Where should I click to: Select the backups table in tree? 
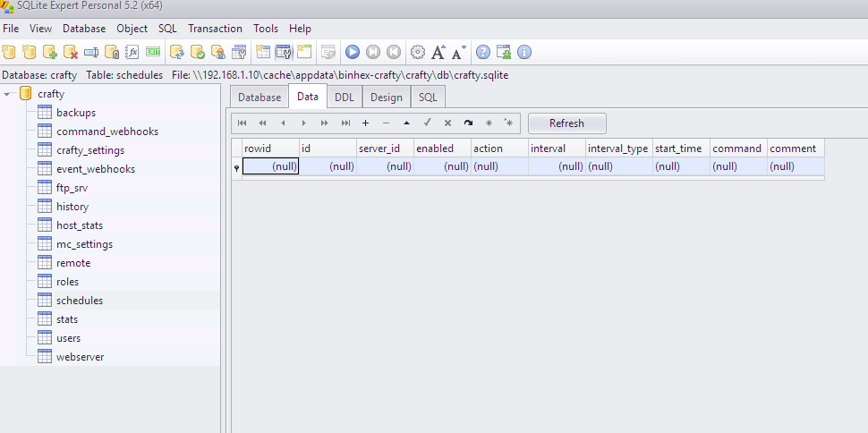point(76,113)
